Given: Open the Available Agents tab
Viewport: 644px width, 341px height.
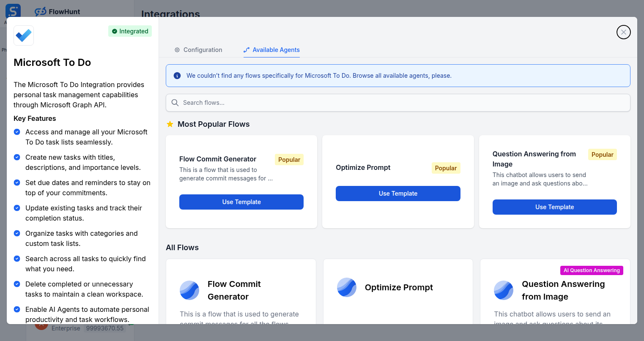Looking at the screenshot, I should pos(271,50).
